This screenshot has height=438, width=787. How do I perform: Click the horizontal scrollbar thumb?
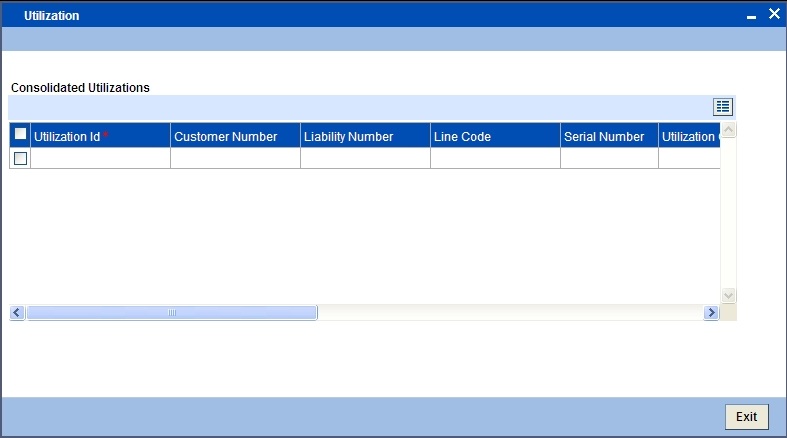coord(172,313)
